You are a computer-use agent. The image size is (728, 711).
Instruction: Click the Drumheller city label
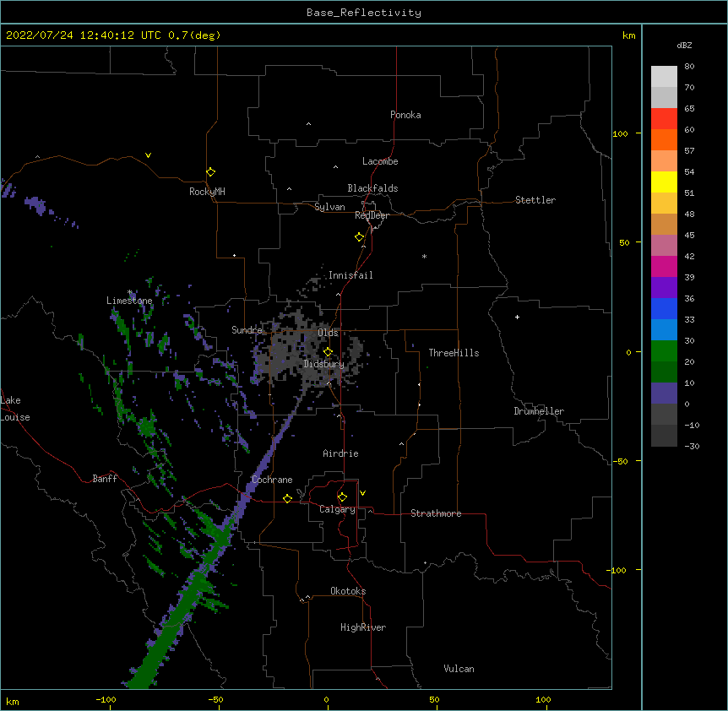(x=539, y=411)
